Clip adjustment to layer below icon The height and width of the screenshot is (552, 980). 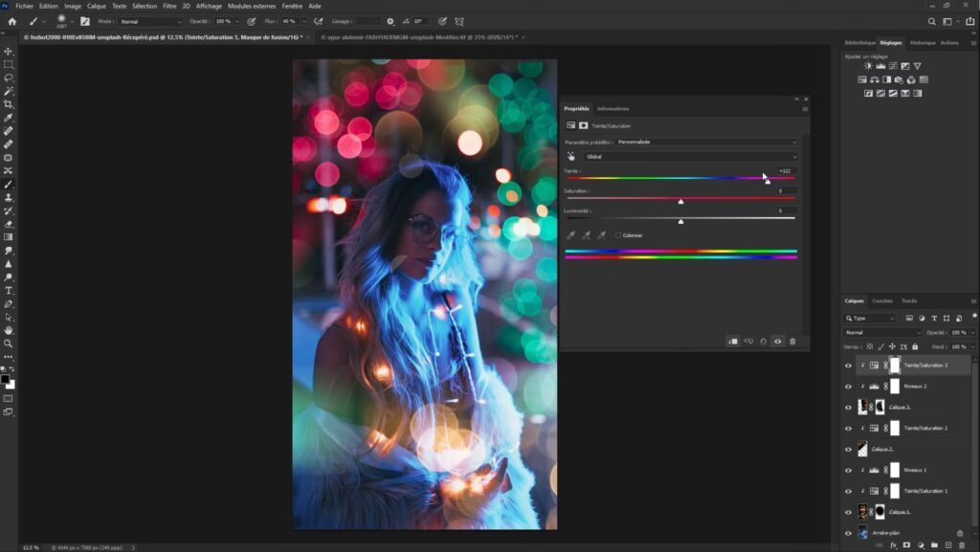[733, 341]
